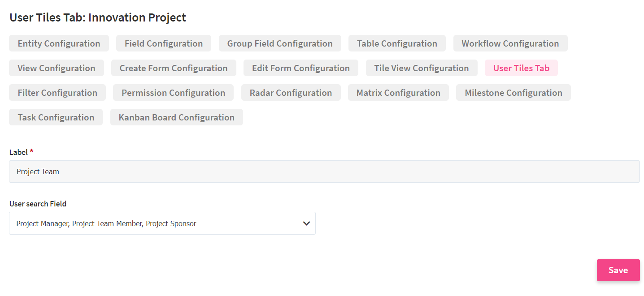Go to Kanban Board Configuration tab

click(177, 117)
